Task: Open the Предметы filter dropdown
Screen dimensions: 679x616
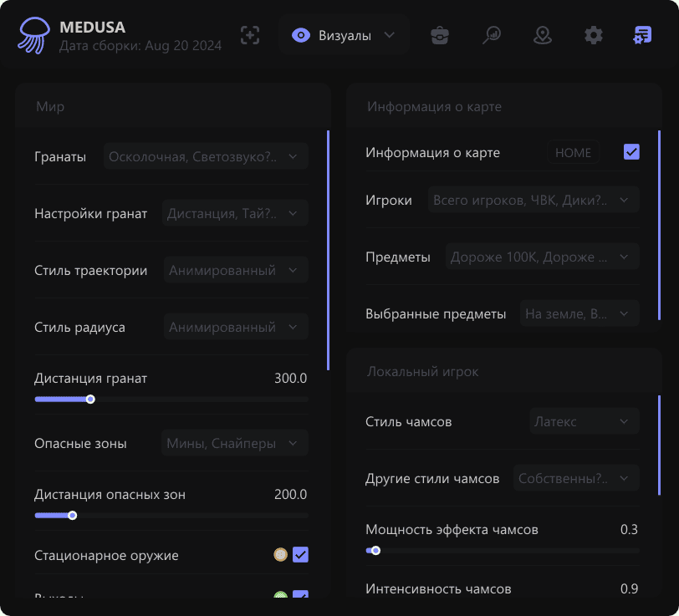Action: click(x=542, y=257)
